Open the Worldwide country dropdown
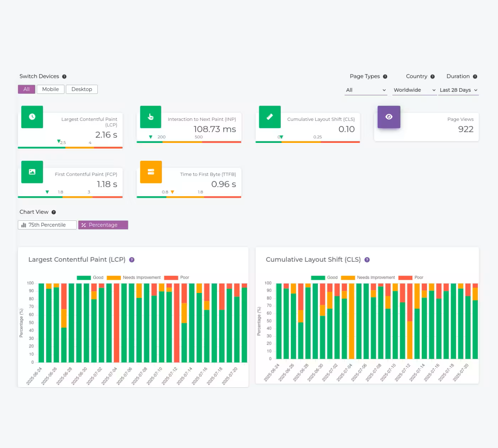Image resolution: width=498 pixels, height=448 pixels. [x=414, y=90]
